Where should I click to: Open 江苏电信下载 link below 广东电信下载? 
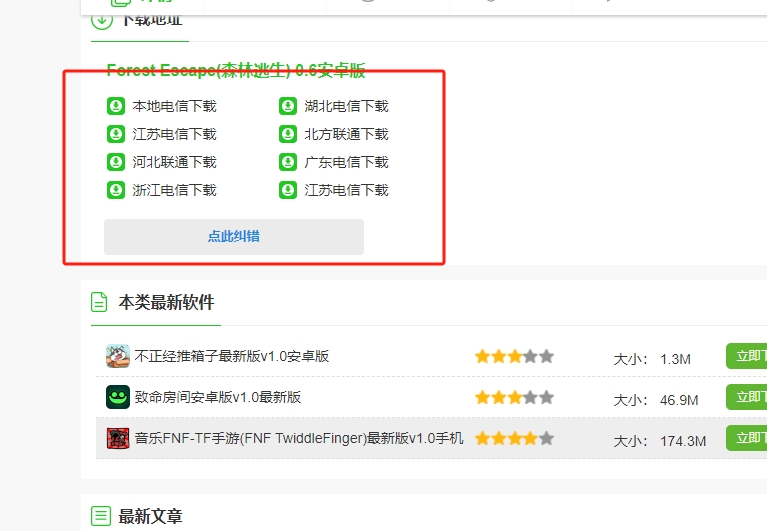346,190
